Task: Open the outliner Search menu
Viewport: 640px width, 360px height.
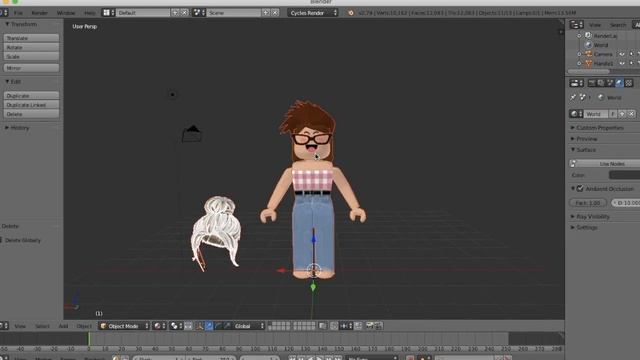Action: click(618, 25)
